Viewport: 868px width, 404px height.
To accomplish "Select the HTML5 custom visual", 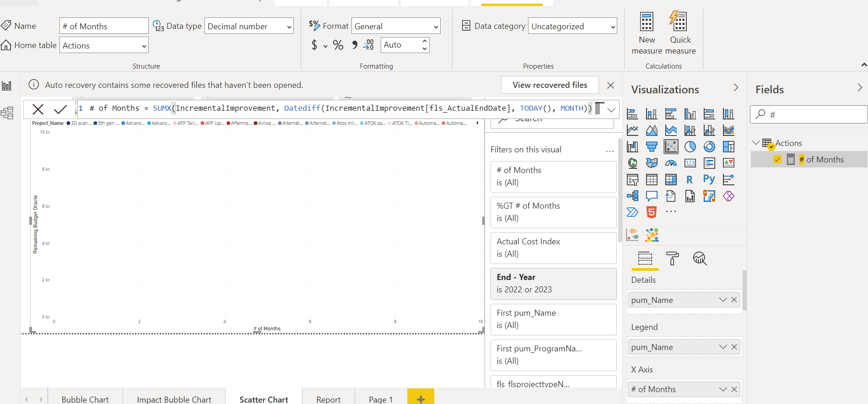I will (x=652, y=212).
